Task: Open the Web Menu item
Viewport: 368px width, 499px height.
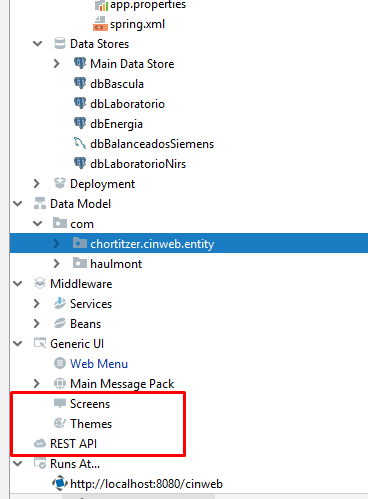Action: pos(99,364)
